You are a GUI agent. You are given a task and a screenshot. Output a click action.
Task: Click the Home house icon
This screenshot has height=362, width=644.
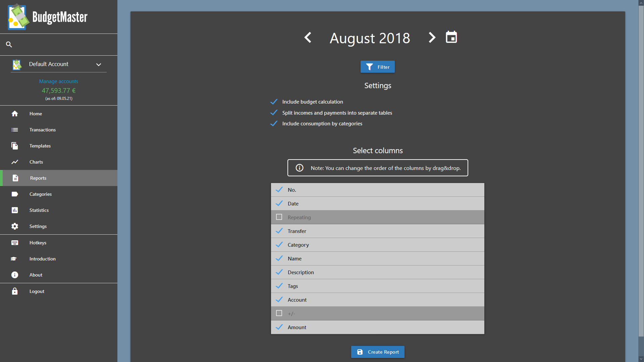click(x=15, y=114)
